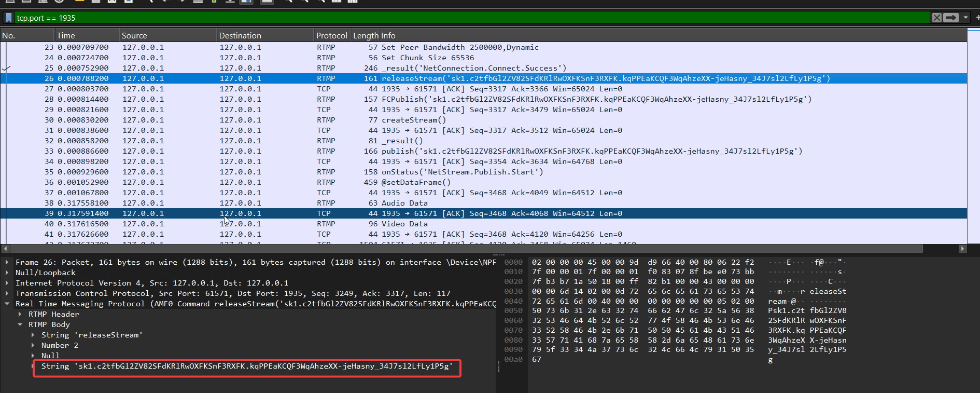The height and width of the screenshot is (393, 980).
Task: Select packet 34 TCP ACK Ack=3634
Action: pyautogui.click(x=483, y=161)
